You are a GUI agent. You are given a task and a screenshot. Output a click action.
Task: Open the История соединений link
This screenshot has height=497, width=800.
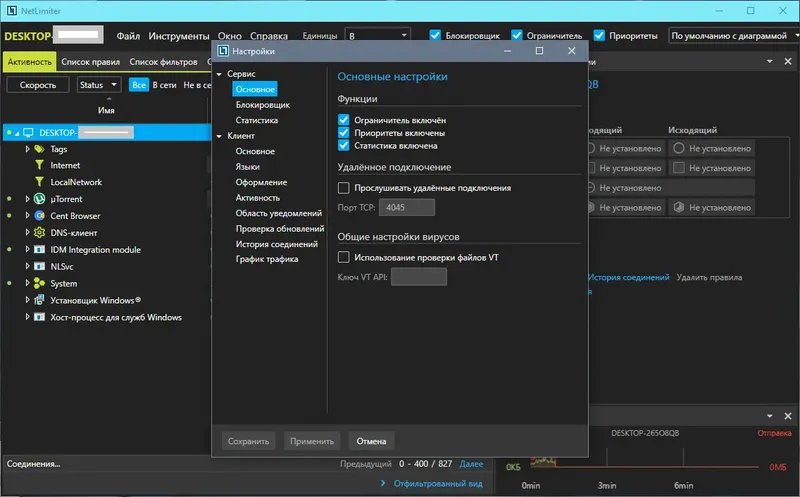click(x=629, y=277)
